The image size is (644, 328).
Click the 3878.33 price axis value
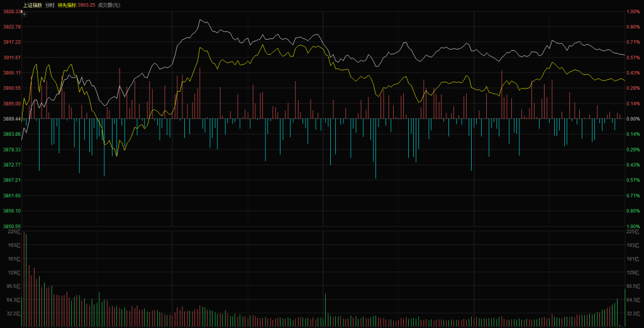pyautogui.click(x=11, y=150)
